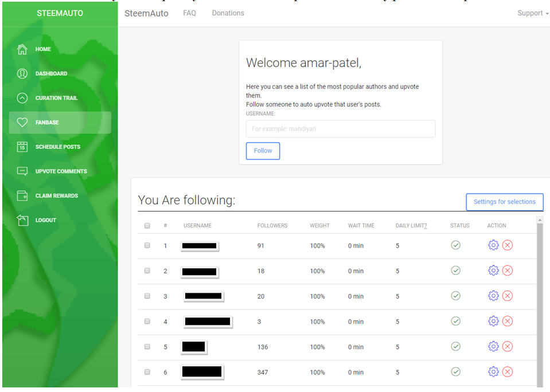
Task: Open the FAQ page
Action: click(189, 13)
